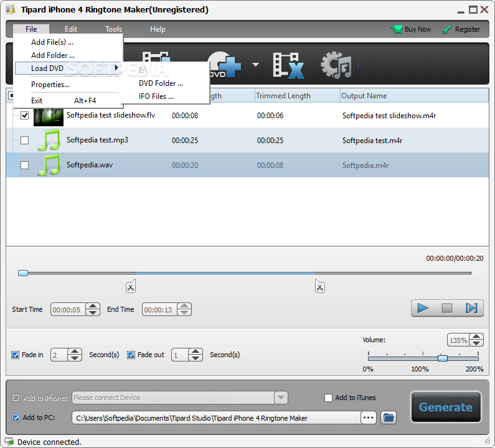Choose Exit from the File menu
This screenshot has height=448, width=495.
tap(68, 101)
